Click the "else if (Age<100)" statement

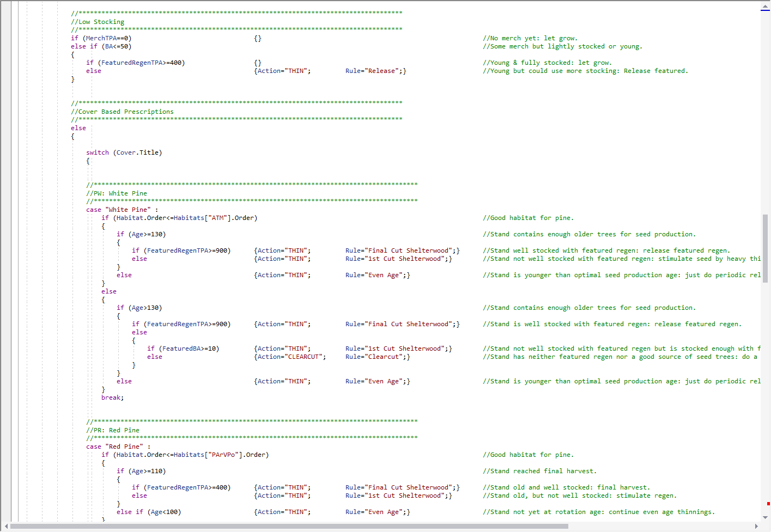149,512
